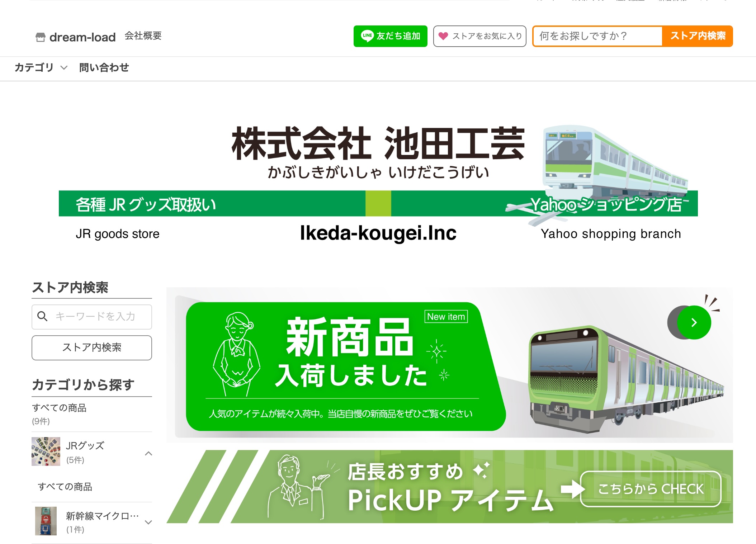This screenshot has width=756, height=544.
Task: Expand the 新幹線マイクロ category section
Action: click(148, 522)
